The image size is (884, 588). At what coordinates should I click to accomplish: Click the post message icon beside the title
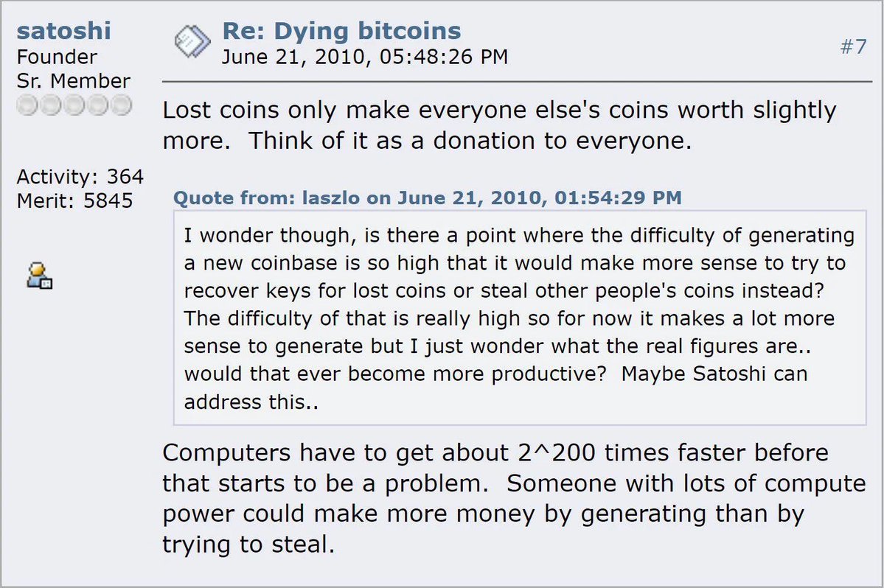(192, 42)
